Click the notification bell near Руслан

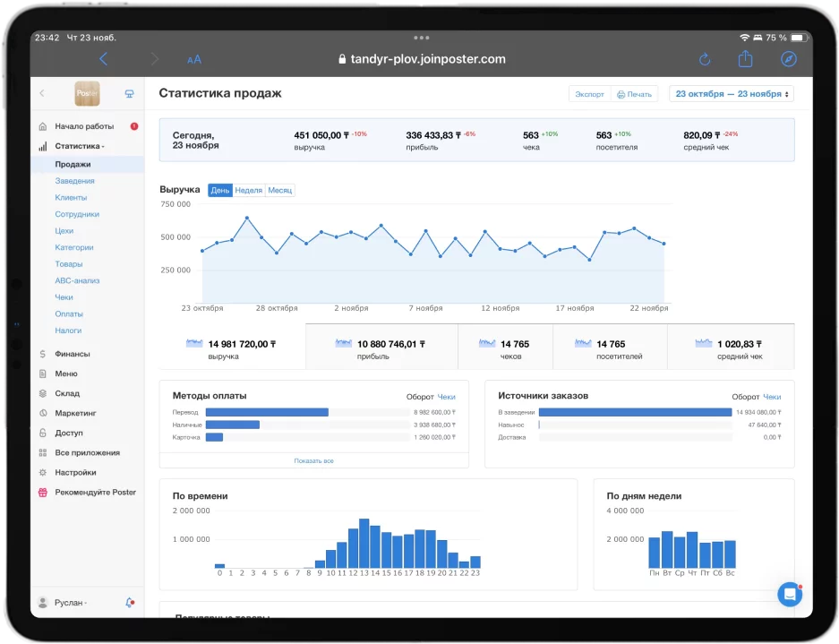(x=130, y=603)
